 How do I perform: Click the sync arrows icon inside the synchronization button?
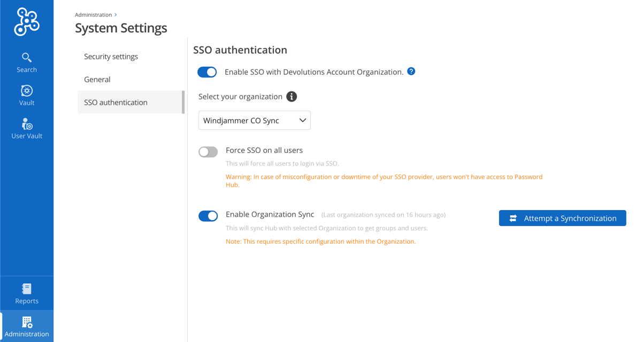(x=513, y=218)
